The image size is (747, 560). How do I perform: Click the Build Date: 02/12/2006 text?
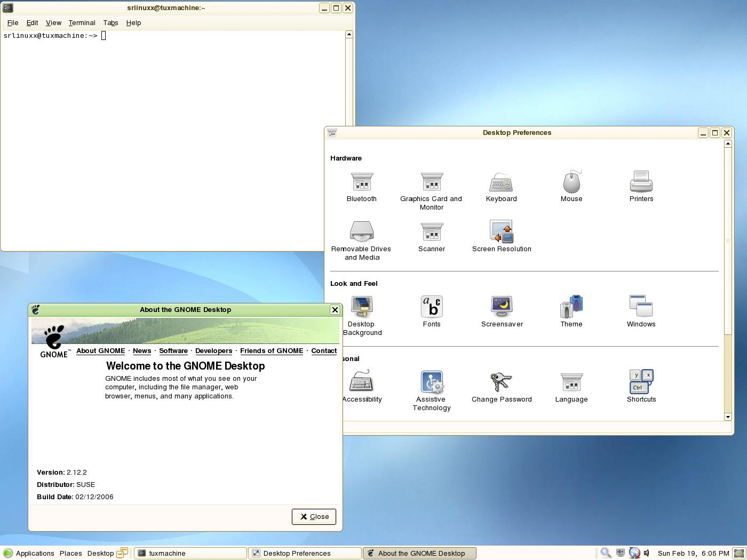point(75,497)
